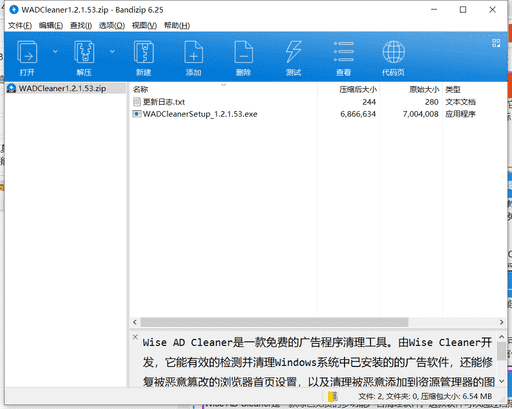Open the 视图(V) menu

click(x=144, y=26)
